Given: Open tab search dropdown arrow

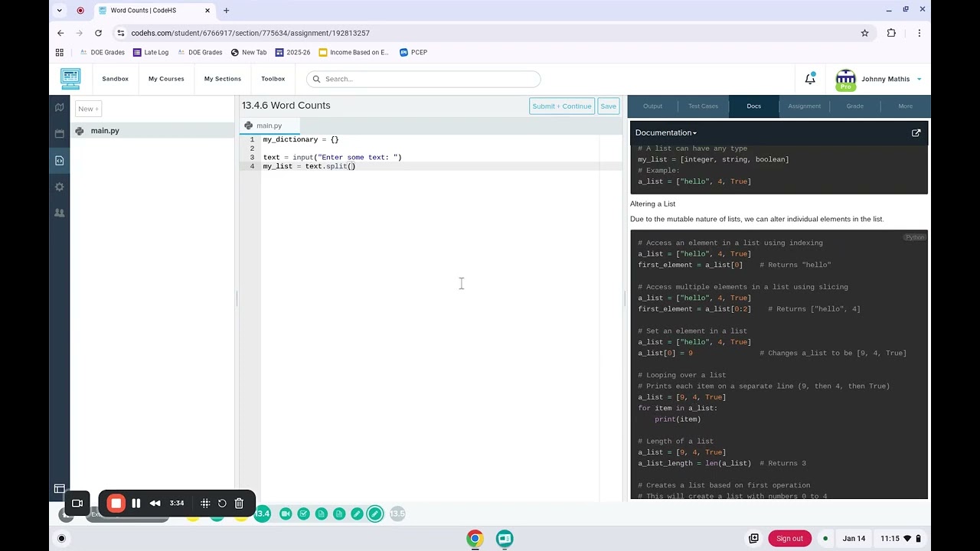Looking at the screenshot, I should click(x=60, y=11).
